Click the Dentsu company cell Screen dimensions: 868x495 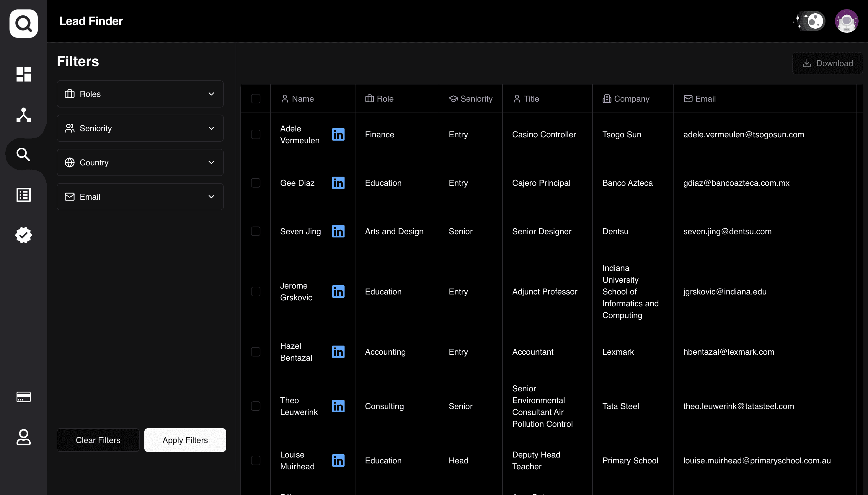pos(615,231)
